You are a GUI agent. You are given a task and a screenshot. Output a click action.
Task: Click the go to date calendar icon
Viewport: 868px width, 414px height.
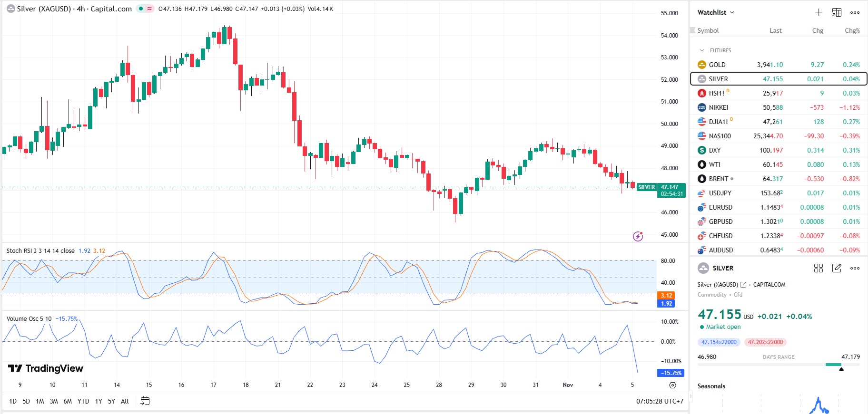coord(145,401)
